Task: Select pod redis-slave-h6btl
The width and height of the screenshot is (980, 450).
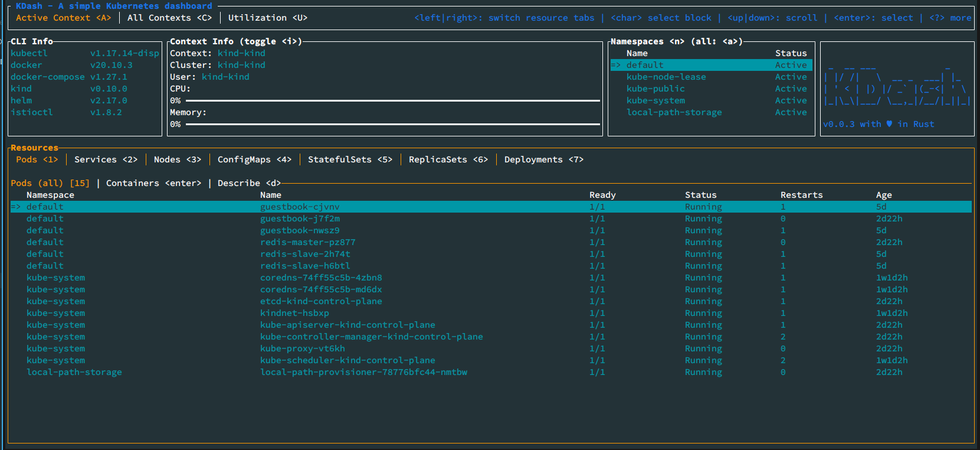Action: pos(491,266)
